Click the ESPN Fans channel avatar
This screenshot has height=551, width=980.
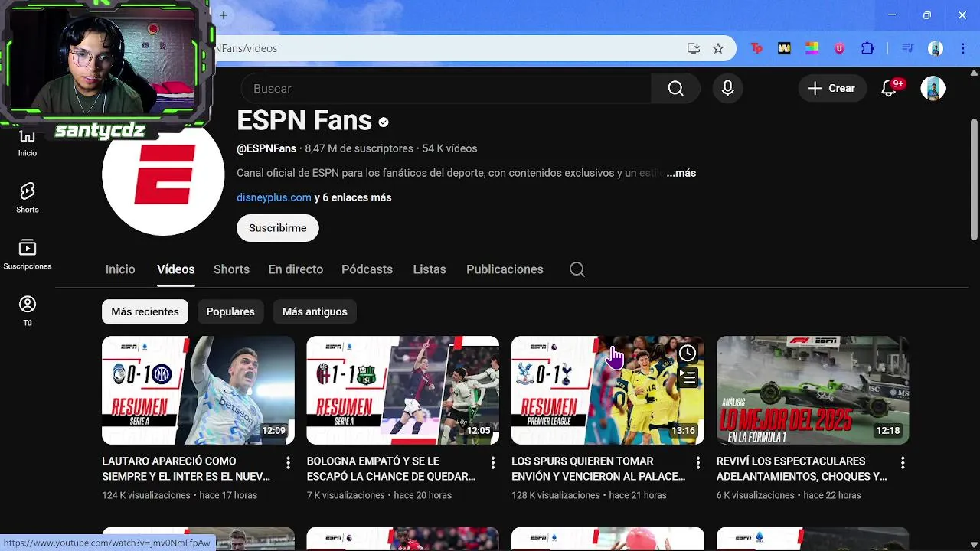[163, 176]
